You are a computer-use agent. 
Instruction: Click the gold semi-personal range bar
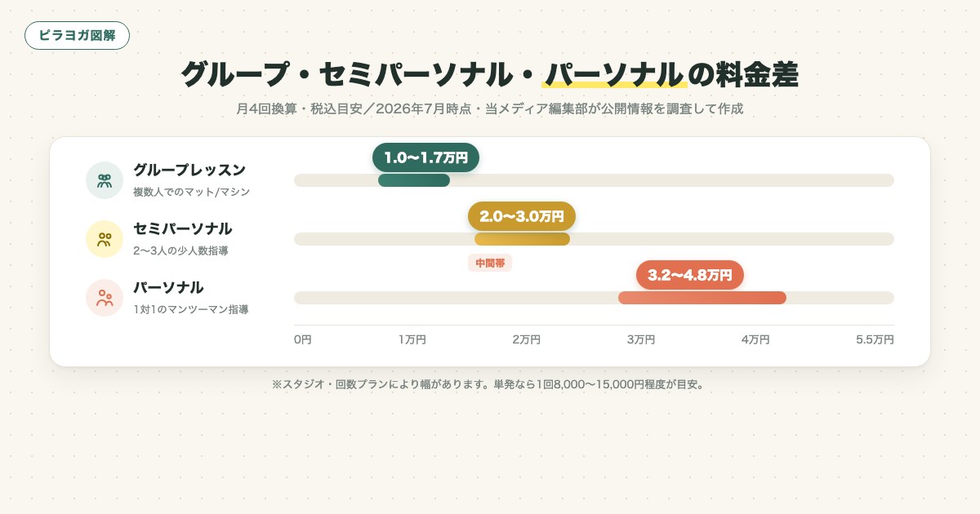coord(522,239)
